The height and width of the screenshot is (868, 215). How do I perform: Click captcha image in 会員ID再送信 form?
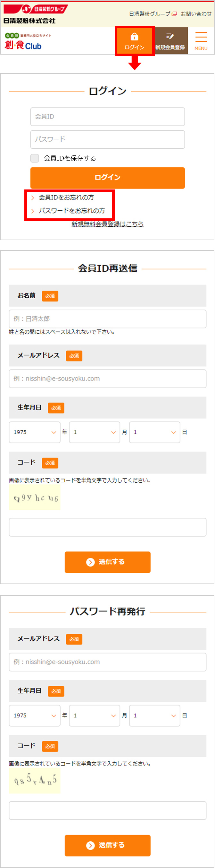(x=35, y=498)
